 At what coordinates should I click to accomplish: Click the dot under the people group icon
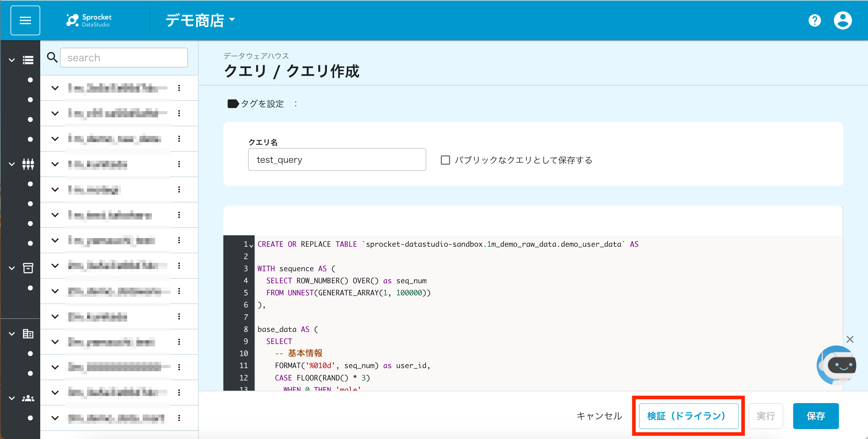[30, 418]
